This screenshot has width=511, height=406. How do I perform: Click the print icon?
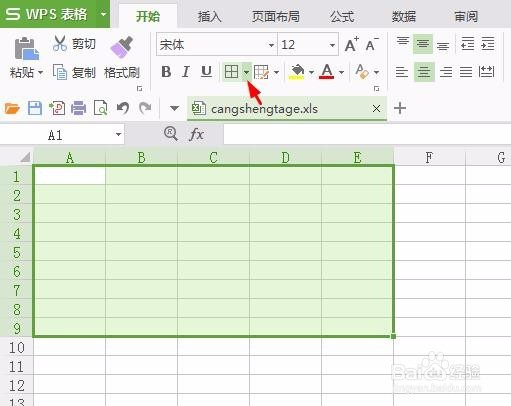click(79, 108)
